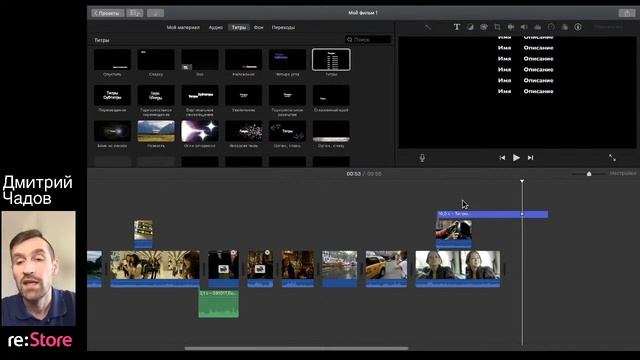The width and height of the screenshot is (640, 360).
Task: Skip to previous clip
Action: (502, 158)
